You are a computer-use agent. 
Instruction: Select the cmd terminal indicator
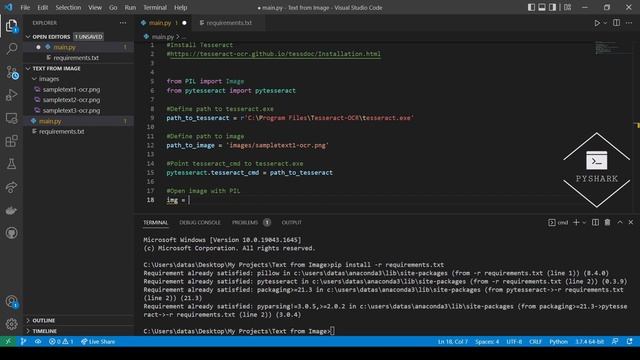tap(558, 222)
